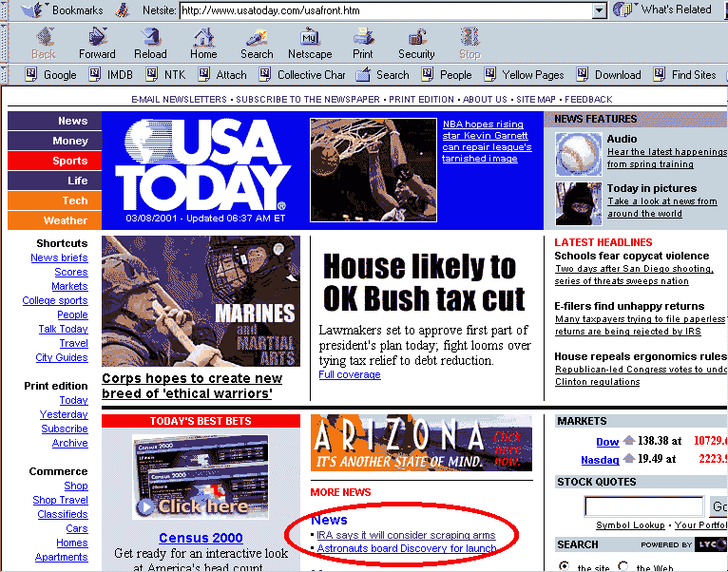
Task: Open the College sports shortcut link
Action: [x=55, y=300]
